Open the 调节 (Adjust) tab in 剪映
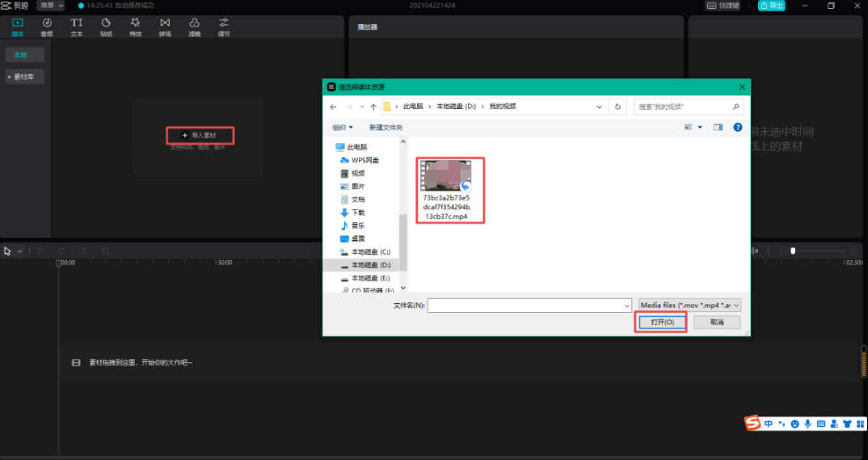The width and height of the screenshot is (868, 460). (x=224, y=27)
